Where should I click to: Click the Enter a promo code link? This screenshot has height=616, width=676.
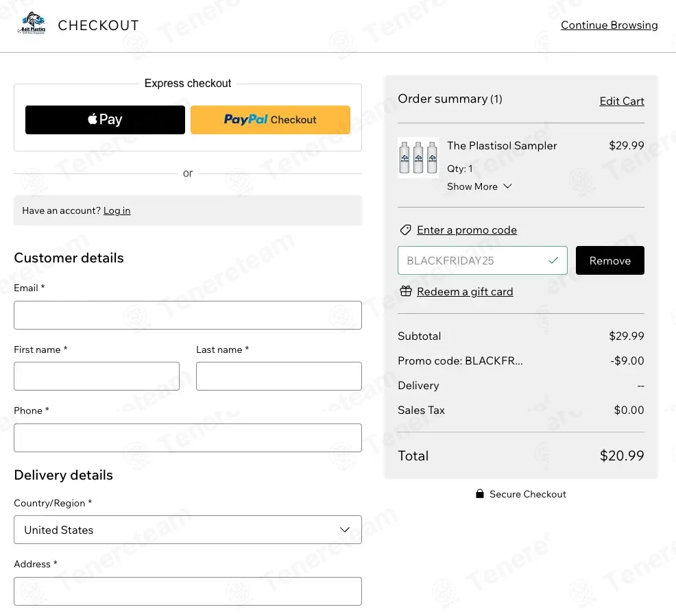pos(466,230)
